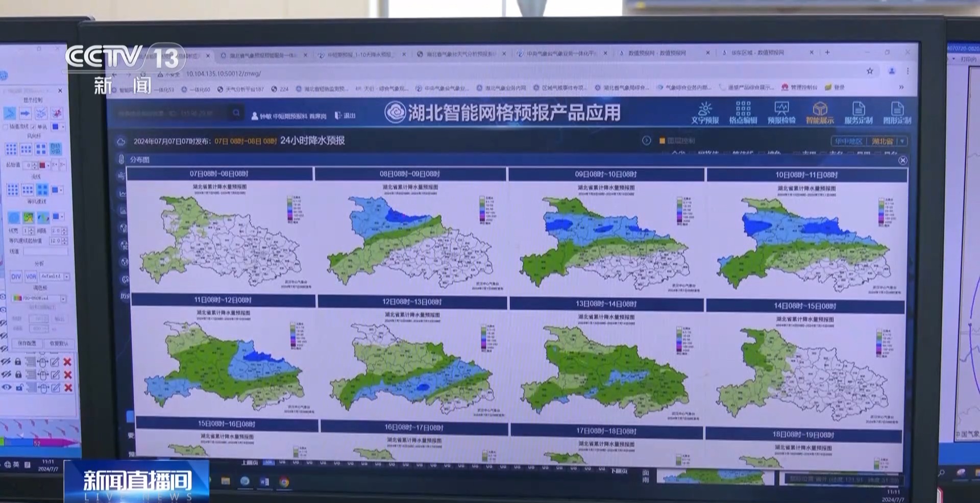Lock the bottom layer's padlock
This screenshot has width=980, height=503.
click(19, 388)
